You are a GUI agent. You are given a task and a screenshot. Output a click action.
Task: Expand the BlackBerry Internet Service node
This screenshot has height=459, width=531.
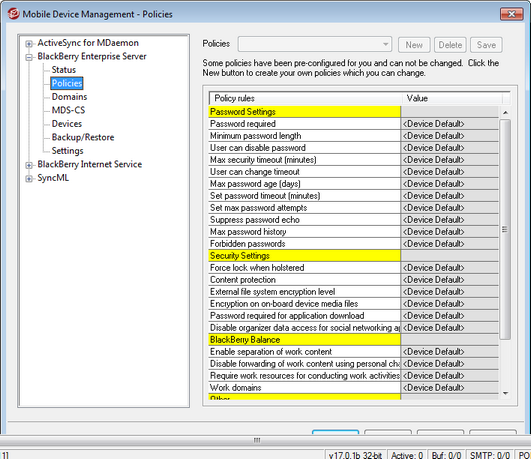(29, 165)
